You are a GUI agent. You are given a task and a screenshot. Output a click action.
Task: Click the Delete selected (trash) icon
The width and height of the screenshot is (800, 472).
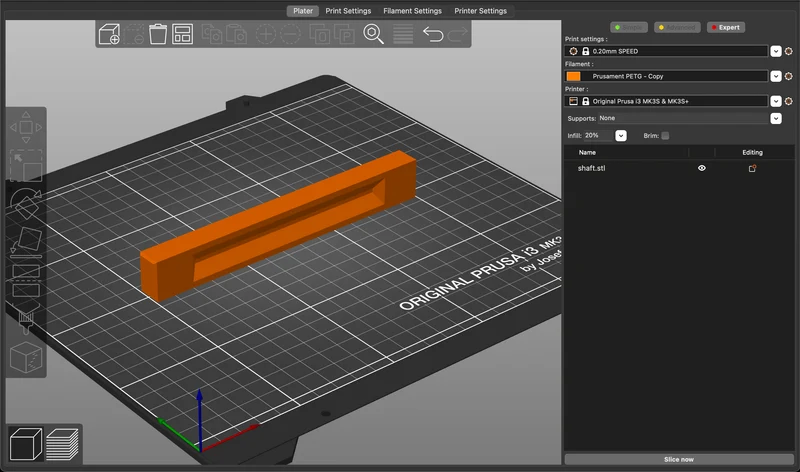[158, 34]
